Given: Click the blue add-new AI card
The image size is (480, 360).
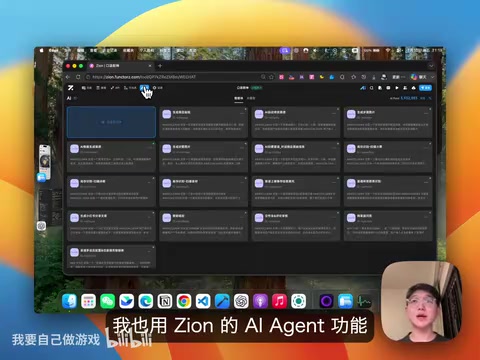Looking at the screenshot, I should tap(111, 122).
